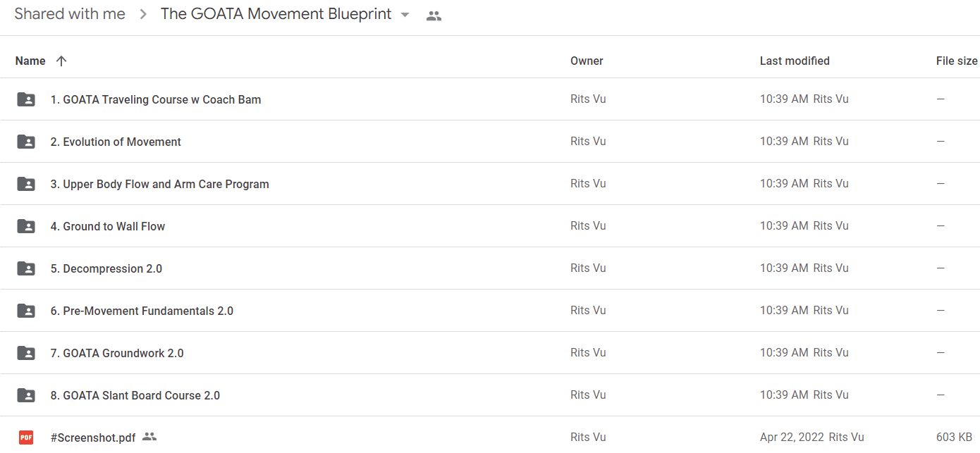The height and width of the screenshot is (453, 980).
Task: Sort files by Last modified column
Action: (x=795, y=61)
